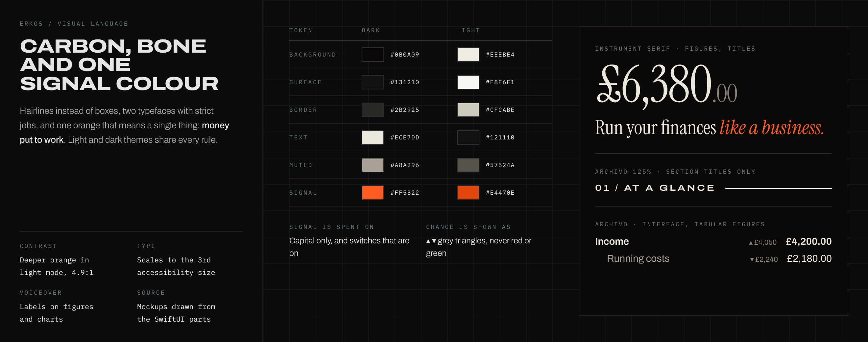Click the hex code #A8A296

405,165
